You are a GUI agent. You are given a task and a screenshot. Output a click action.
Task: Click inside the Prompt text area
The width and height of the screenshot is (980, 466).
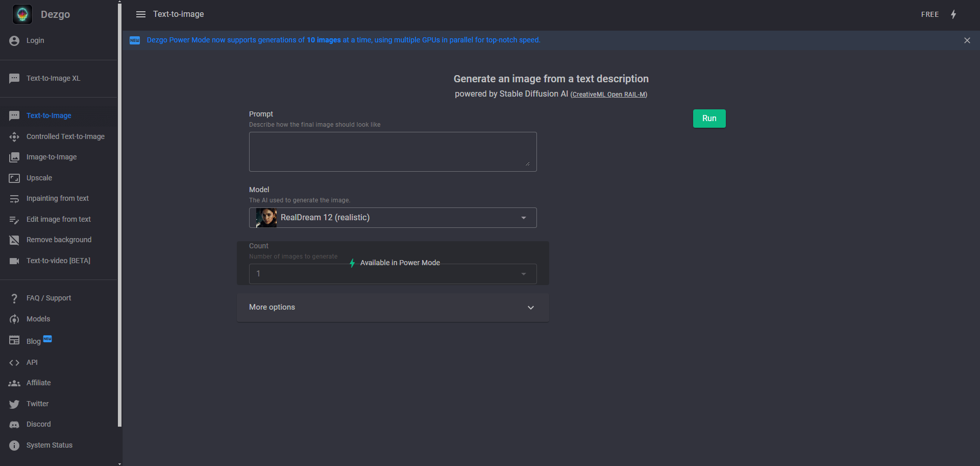[x=393, y=152]
